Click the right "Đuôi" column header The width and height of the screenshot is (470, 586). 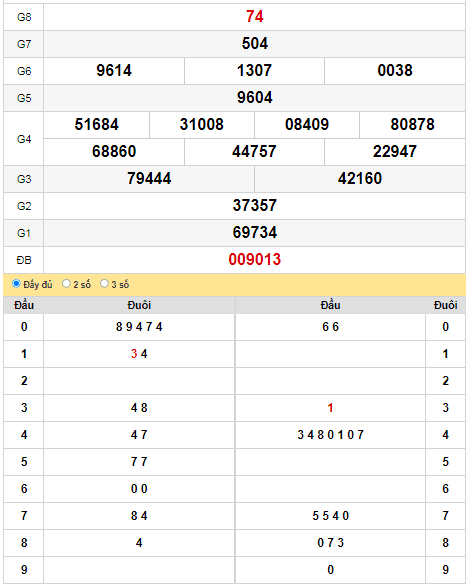(x=445, y=305)
